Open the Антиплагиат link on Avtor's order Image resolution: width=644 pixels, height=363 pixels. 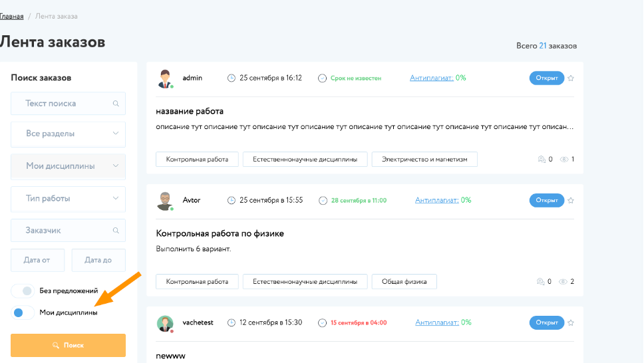coord(434,200)
